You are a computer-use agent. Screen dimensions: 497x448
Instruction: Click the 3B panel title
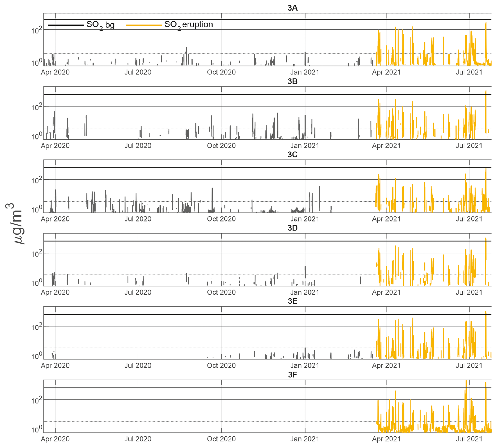[x=292, y=81]
